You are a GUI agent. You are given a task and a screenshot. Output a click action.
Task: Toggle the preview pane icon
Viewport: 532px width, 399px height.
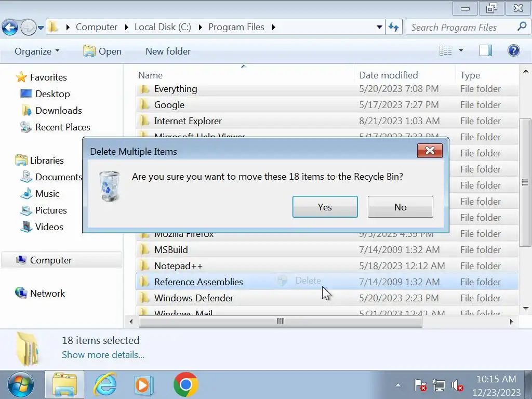[x=486, y=50]
